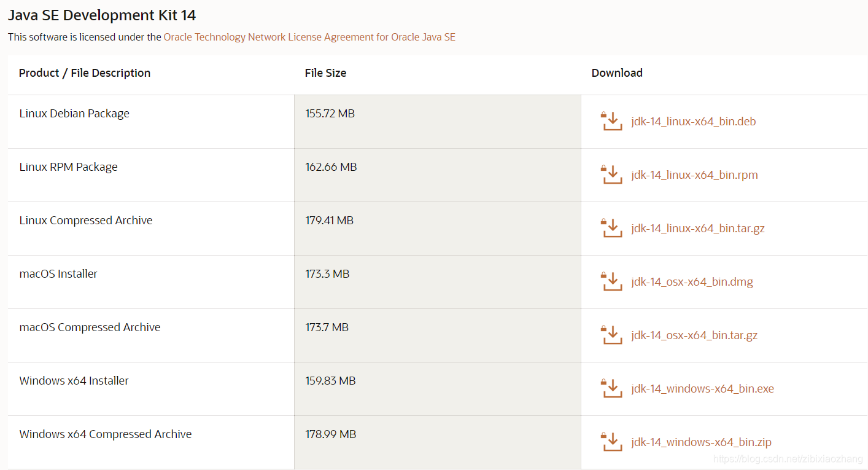Click download icon for jdk-14_windows-x64_bin.zip
The image size is (868, 470).
click(x=611, y=442)
